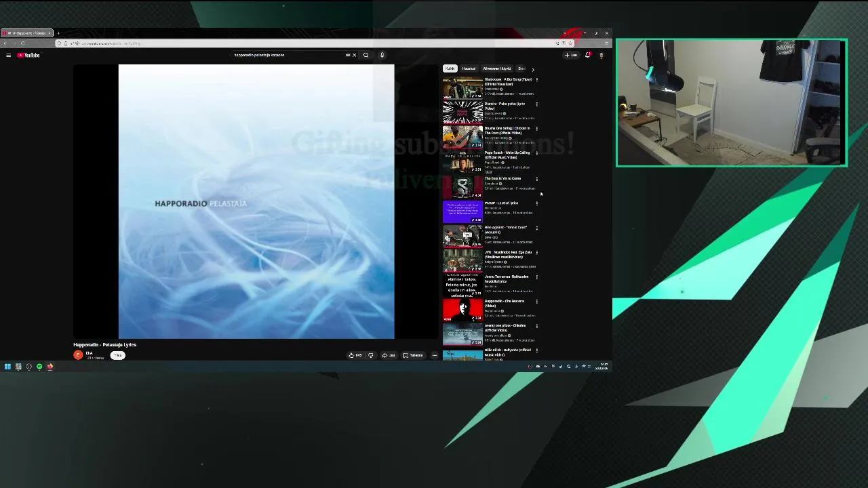Open the red browser taskbar icon
This screenshot has height=488, width=868.
[x=50, y=367]
